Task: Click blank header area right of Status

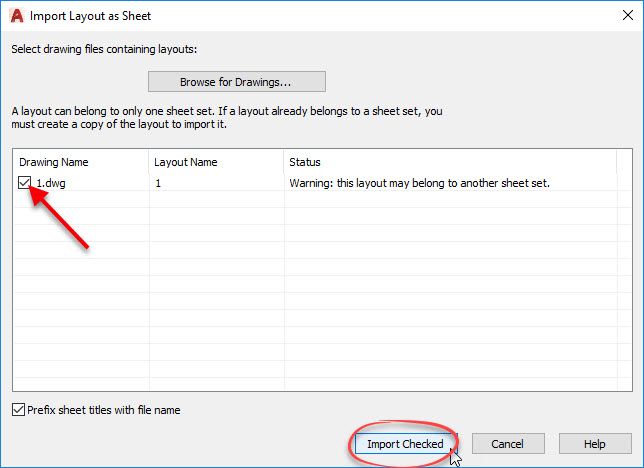Action: coord(624,161)
